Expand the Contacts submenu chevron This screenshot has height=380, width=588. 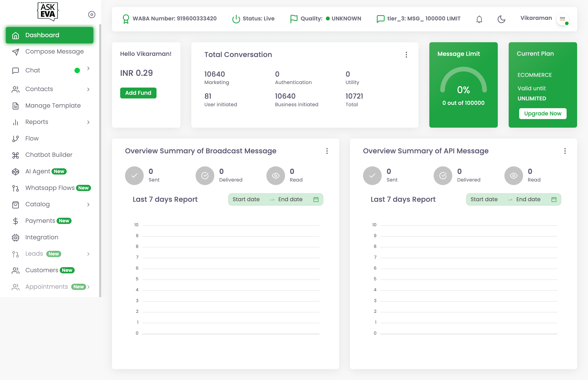point(88,89)
